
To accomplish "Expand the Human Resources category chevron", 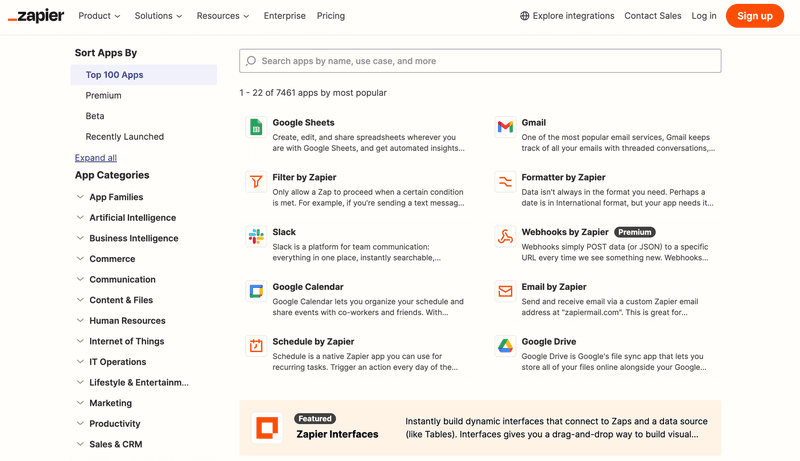I will click(80, 320).
